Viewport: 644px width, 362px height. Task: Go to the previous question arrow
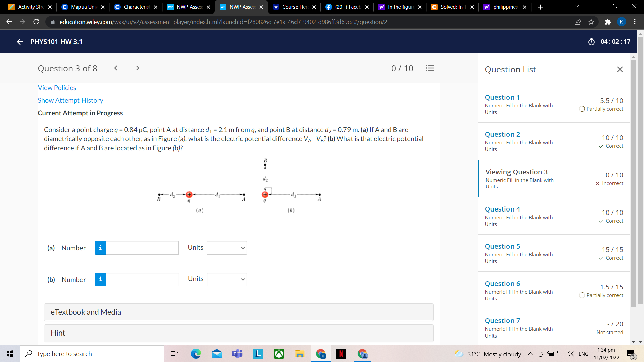click(116, 68)
